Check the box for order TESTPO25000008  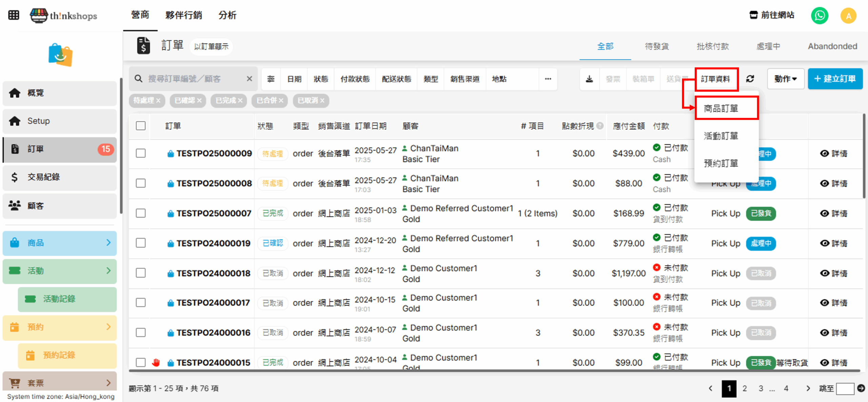point(141,183)
